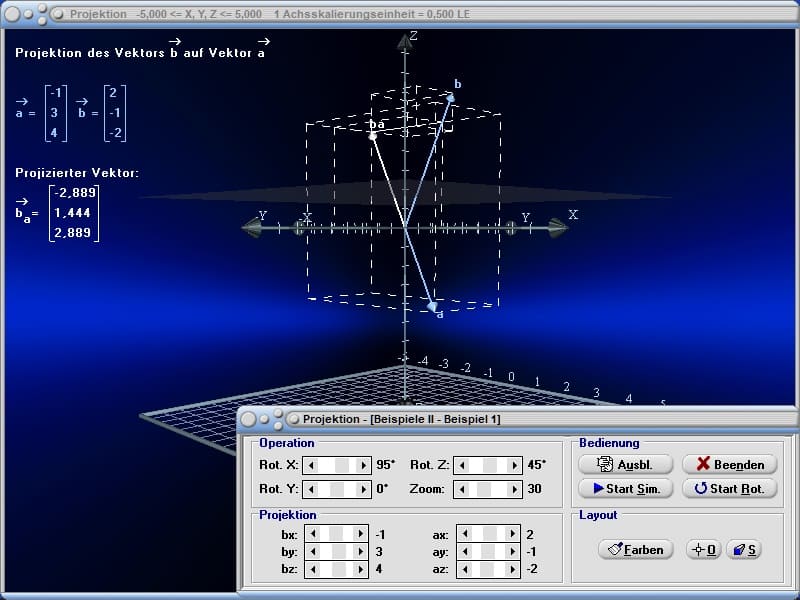The height and width of the screenshot is (600, 800).
Task: Click the Ausbl. button
Action: (x=625, y=464)
